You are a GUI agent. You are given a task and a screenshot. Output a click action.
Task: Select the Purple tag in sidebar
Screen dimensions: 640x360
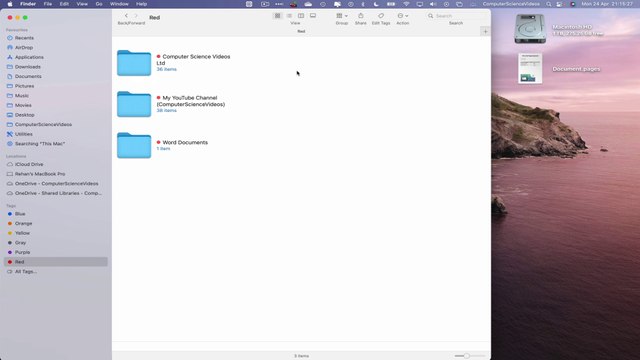[x=22, y=252]
